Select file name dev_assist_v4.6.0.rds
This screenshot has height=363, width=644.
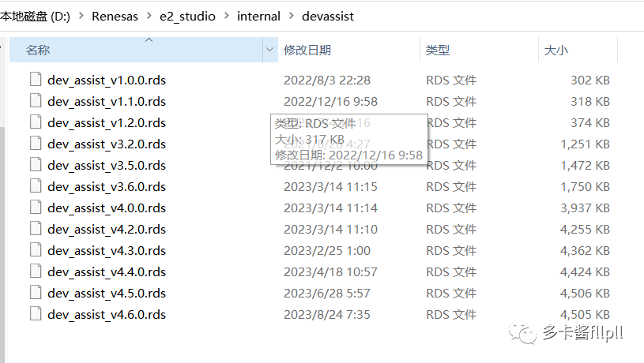coord(107,315)
